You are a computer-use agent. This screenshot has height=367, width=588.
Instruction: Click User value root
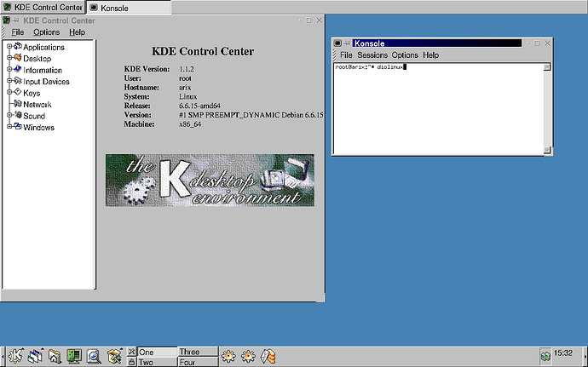185,78
